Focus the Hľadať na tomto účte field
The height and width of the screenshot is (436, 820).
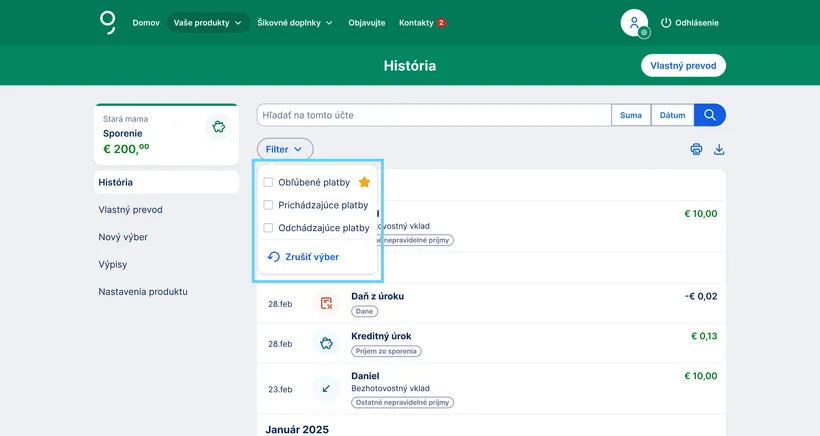point(433,115)
